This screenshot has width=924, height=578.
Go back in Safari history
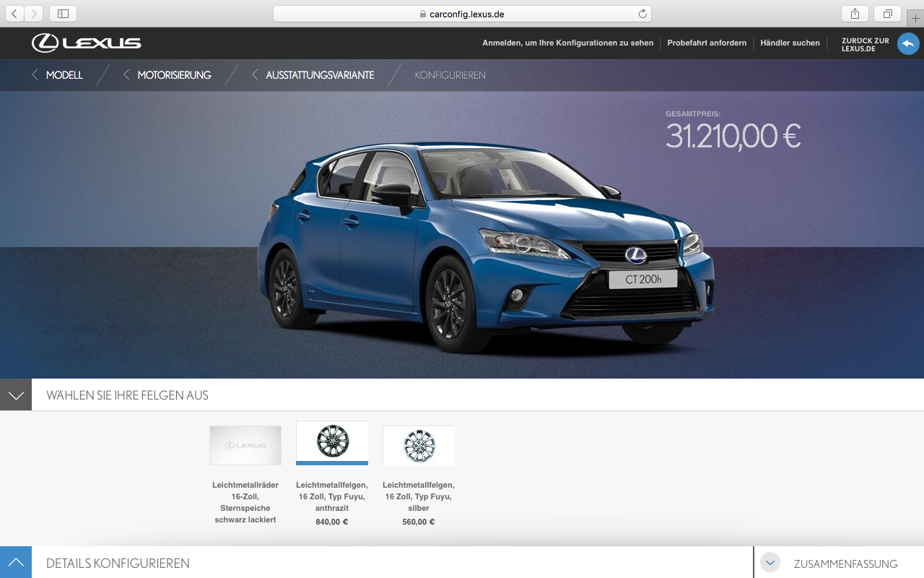[x=15, y=14]
